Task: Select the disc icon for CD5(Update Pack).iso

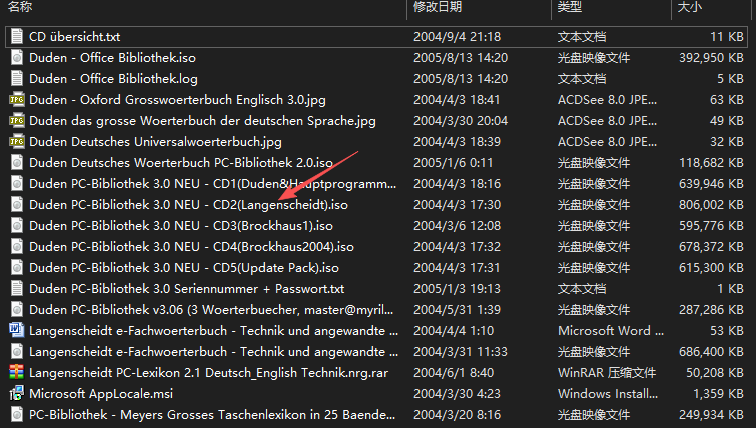Action: 16,267
